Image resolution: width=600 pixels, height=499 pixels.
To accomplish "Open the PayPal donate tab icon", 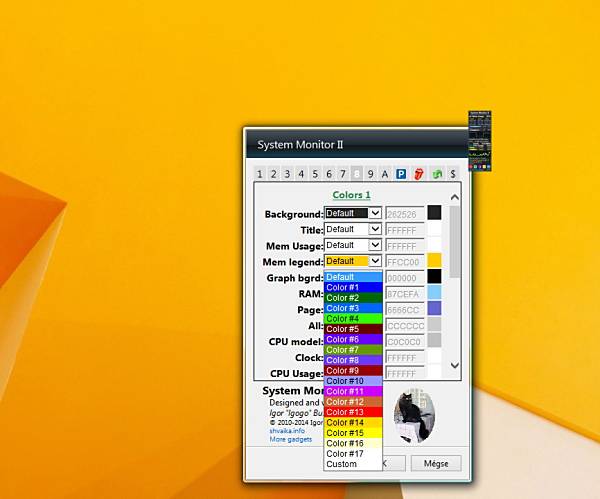I will point(401,174).
